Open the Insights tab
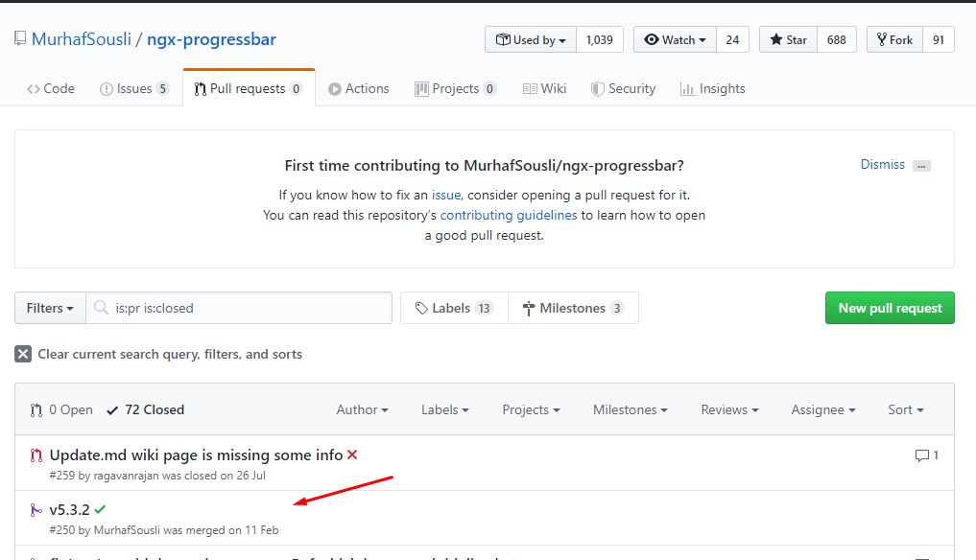 pos(713,88)
